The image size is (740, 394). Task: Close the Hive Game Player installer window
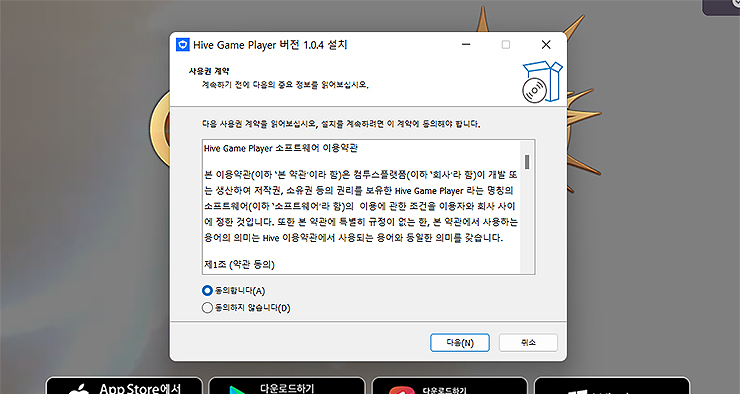[x=546, y=45]
